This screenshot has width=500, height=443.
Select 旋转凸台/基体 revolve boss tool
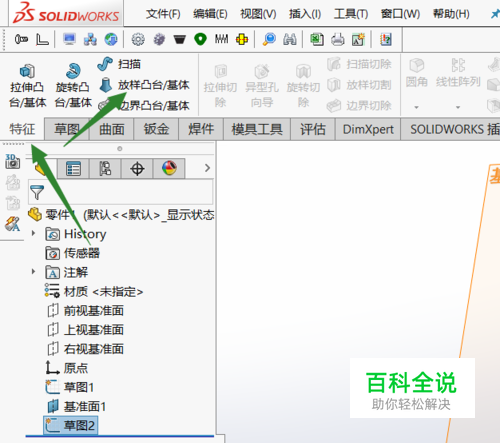(73, 85)
